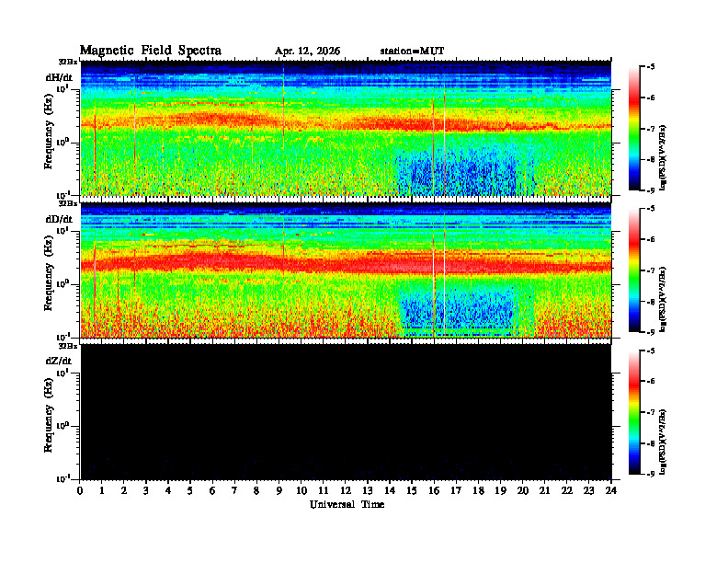Click the "32Hz" label atop the dD/dt panel
Image resolution: width=728 pixels, height=563 pixels.
tap(68, 203)
